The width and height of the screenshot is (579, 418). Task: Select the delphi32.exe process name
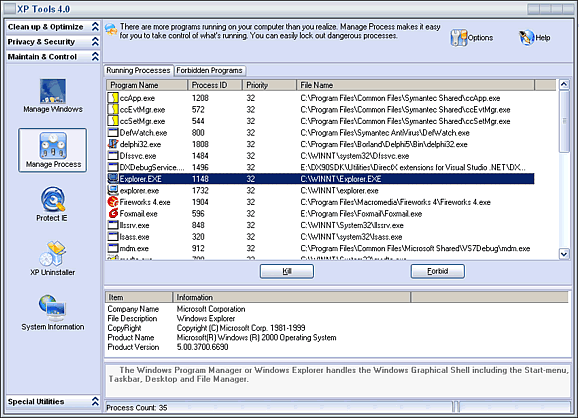pyautogui.click(x=140, y=144)
